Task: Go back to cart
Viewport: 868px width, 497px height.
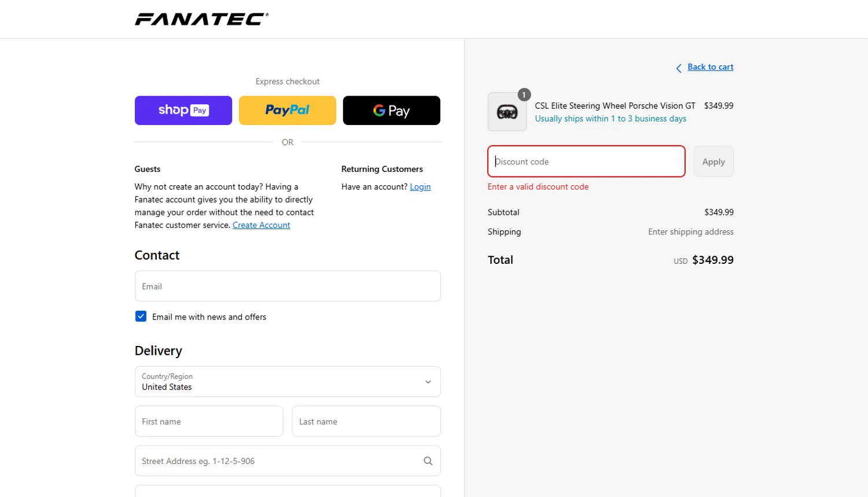Action: [710, 67]
